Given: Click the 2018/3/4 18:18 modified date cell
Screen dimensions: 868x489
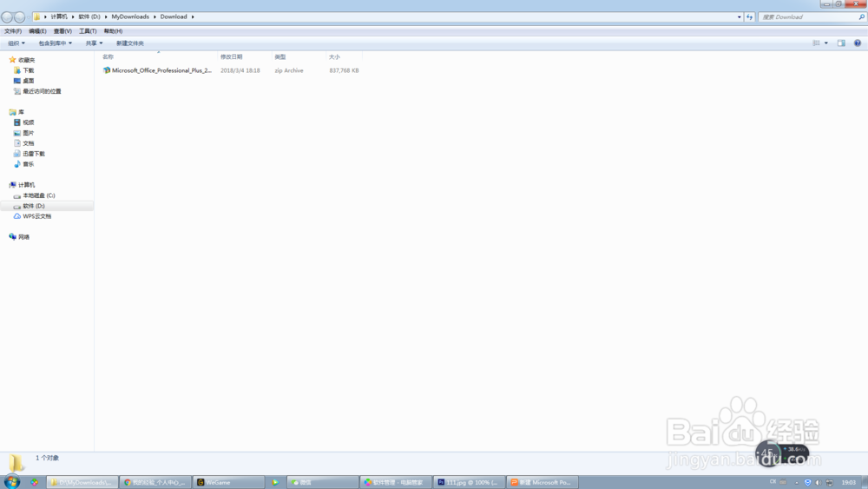Looking at the screenshot, I should coord(240,70).
